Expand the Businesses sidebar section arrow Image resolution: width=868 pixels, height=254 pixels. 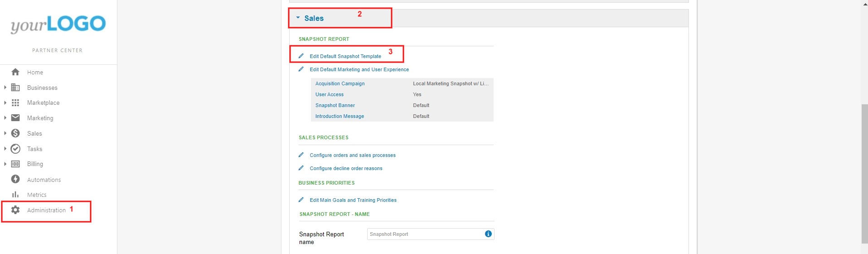5,88
